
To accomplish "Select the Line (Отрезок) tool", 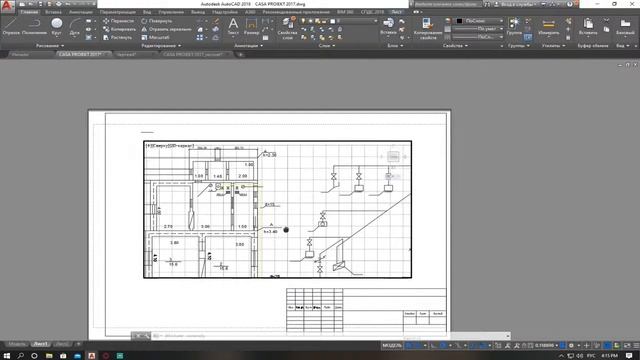I will (x=11, y=26).
